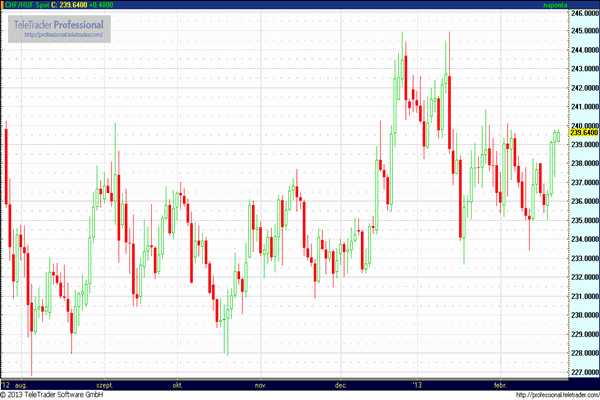Image resolution: width=600 pixels, height=400 pixels.
Task: Click the 246.0000 price axis label
Action: pos(583,13)
